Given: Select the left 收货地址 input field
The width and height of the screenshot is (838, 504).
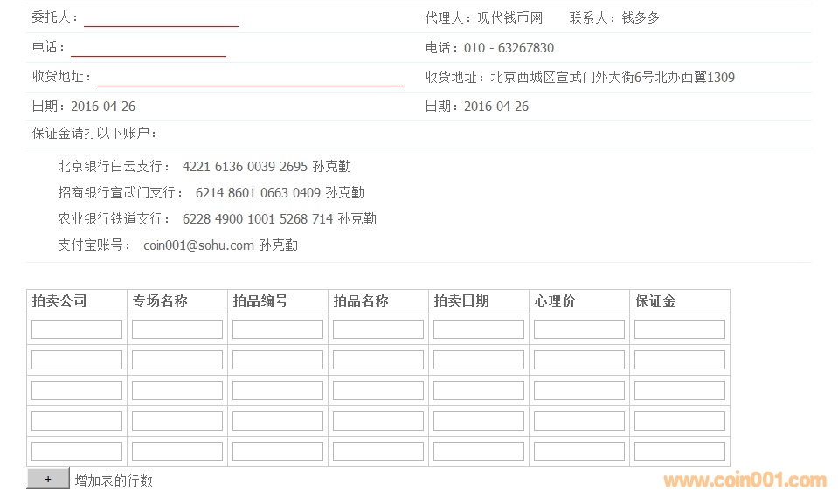Looking at the screenshot, I should pyautogui.click(x=250, y=78).
